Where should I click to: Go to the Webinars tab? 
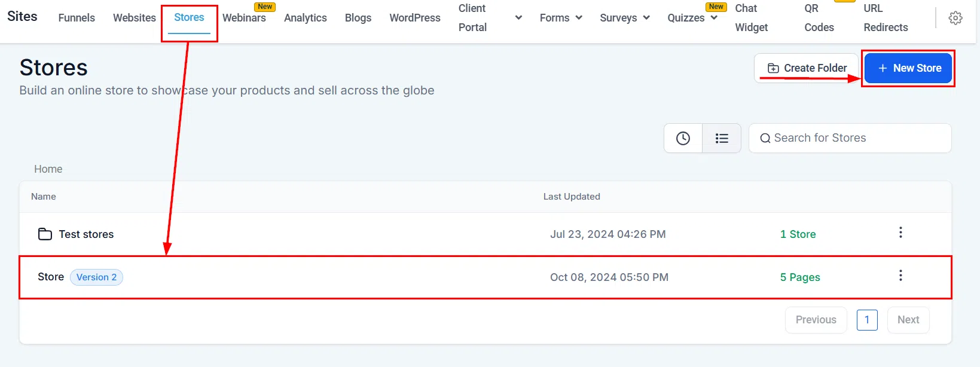[244, 18]
